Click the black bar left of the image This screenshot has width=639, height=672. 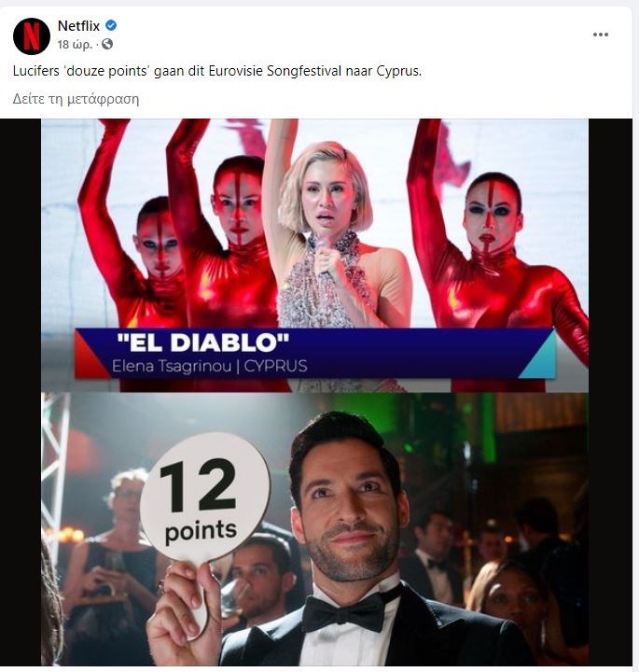[x=21, y=392]
